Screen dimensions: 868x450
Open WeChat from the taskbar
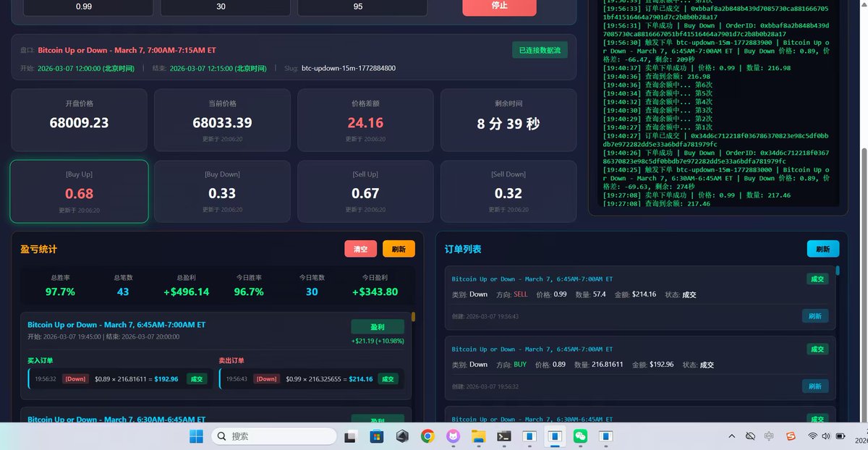580,436
